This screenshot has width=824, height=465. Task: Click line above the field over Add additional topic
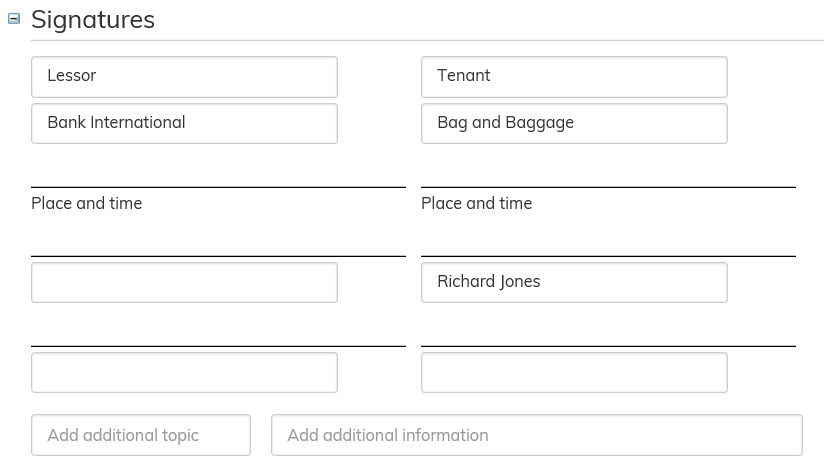pos(218,345)
